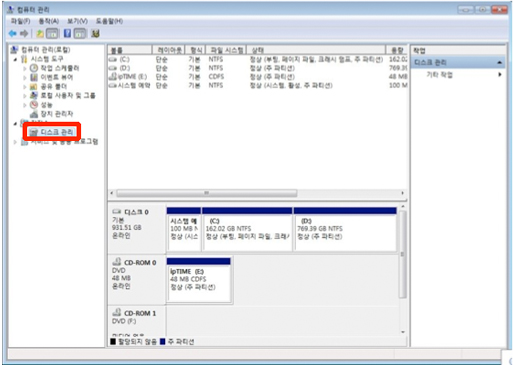Toggle the show/hide action pane toolbar icon
The image size is (514, 365).
80,33
